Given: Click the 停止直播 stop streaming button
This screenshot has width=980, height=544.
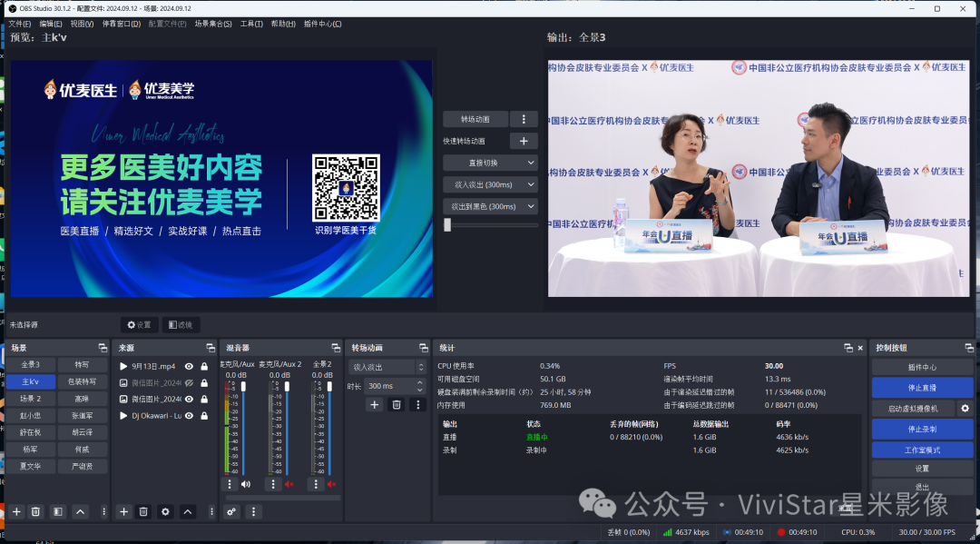Looking at the screenshot, I should click(x=922, y=388).
